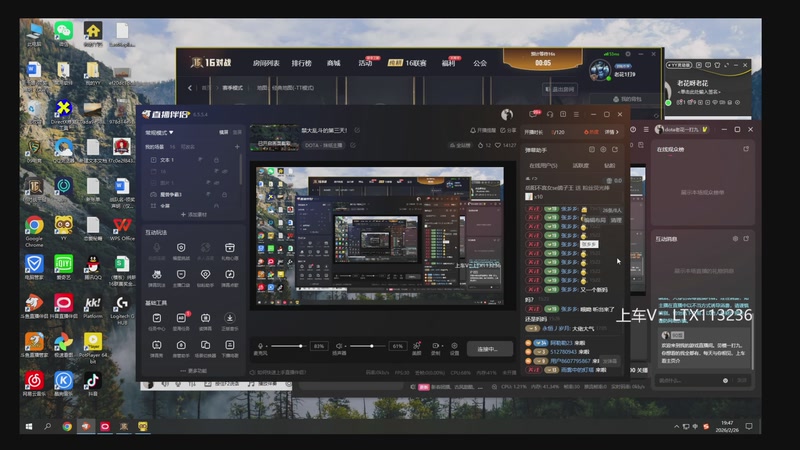Open customer service headset icon in 直播伴侣 title bar
Viewport: 800px width, 450px height.
(x=550, y=114)
